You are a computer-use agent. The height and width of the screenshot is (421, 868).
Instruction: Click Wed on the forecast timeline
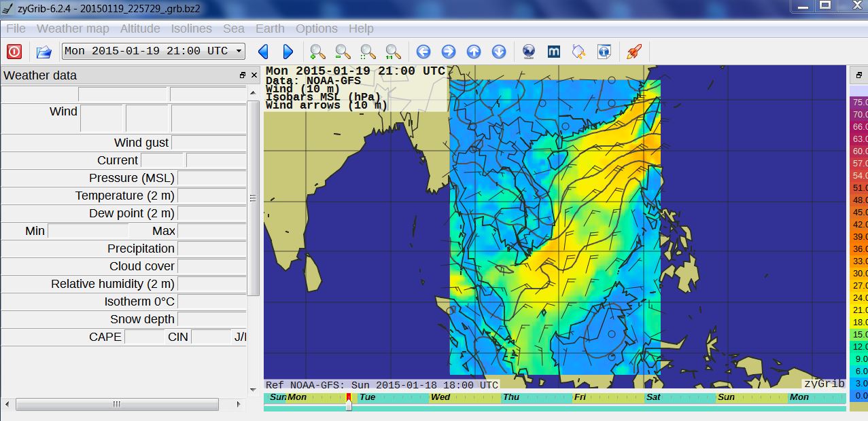pos(440,397)
